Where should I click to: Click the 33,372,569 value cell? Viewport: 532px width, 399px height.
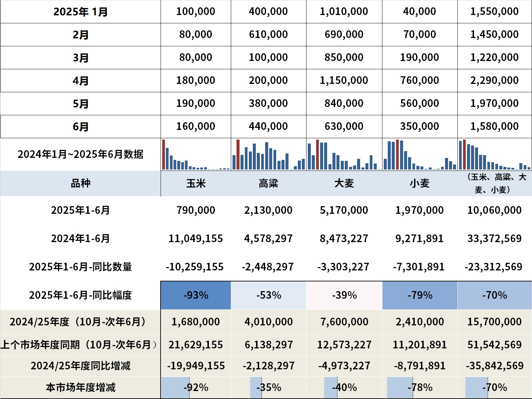click(x=494, y=238)
